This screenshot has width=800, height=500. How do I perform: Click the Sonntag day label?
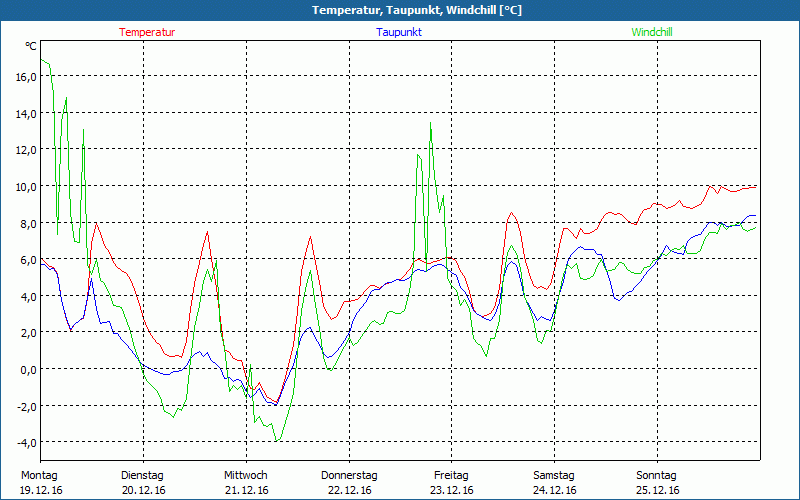657,476
